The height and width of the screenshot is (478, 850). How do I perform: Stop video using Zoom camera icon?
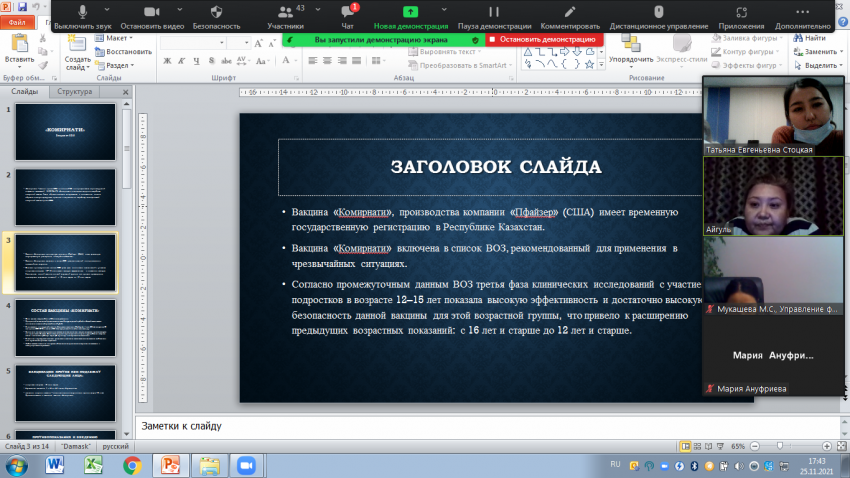click(x=152, y=12)
